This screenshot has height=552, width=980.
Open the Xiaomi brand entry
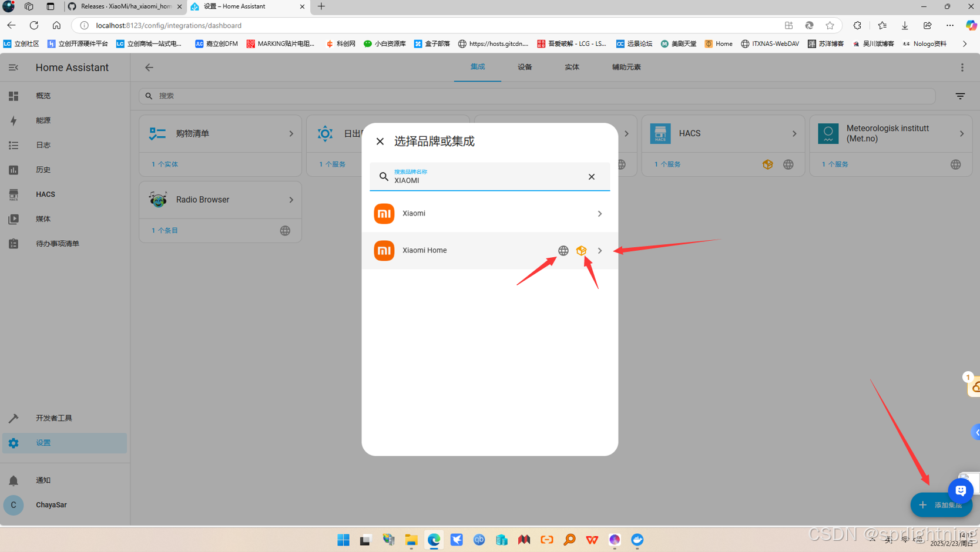coord(489,214)
